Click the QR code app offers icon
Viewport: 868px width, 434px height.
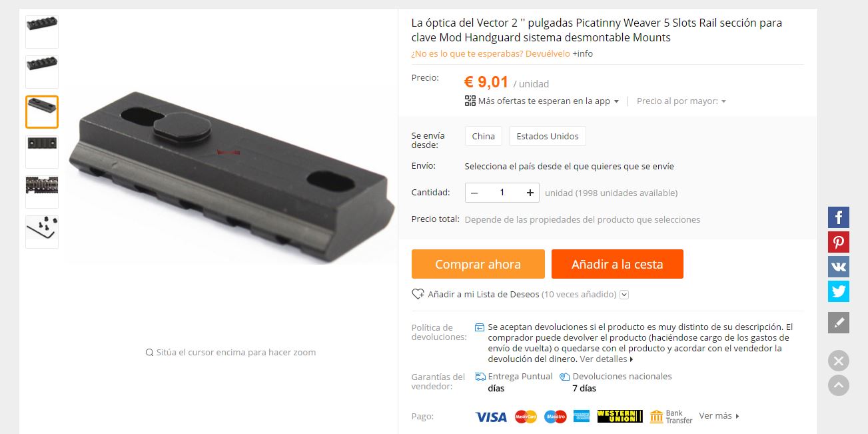point(470,101)
